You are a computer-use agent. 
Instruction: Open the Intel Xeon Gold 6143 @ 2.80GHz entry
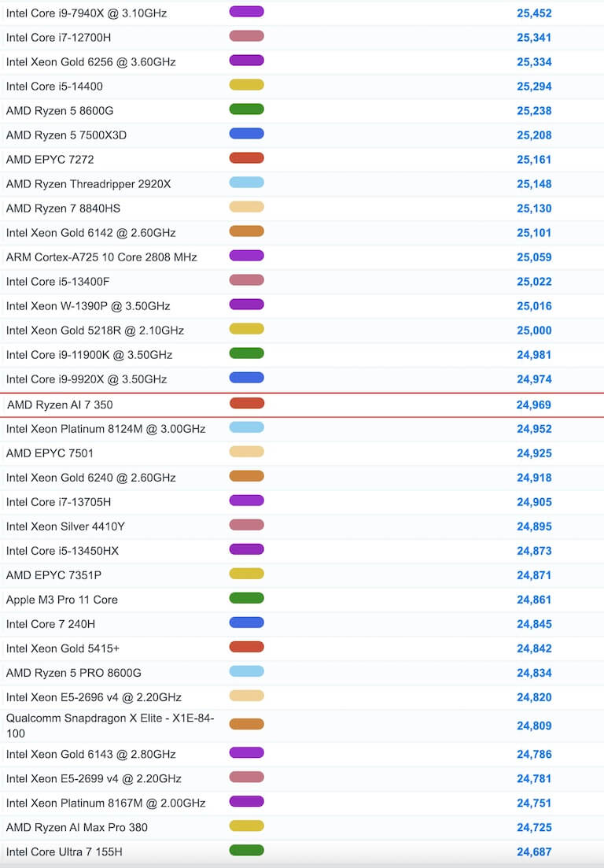coord(90,754)
